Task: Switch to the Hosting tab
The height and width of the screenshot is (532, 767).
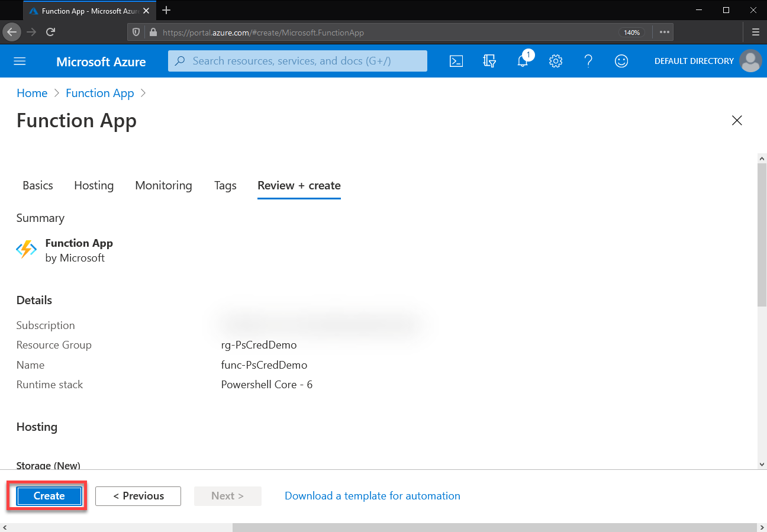Action: point(94,185)
